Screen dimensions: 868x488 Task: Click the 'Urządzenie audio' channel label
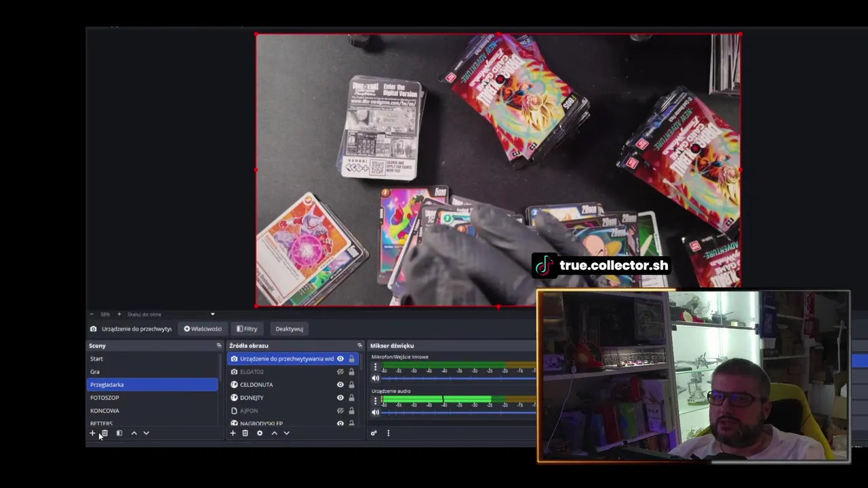point(391,391)
